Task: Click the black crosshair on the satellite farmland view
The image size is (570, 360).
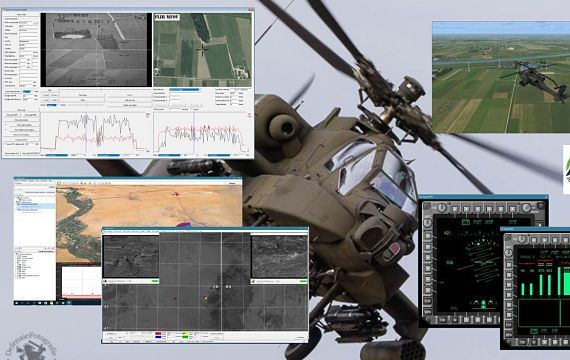Action: [x=202, y=49]
